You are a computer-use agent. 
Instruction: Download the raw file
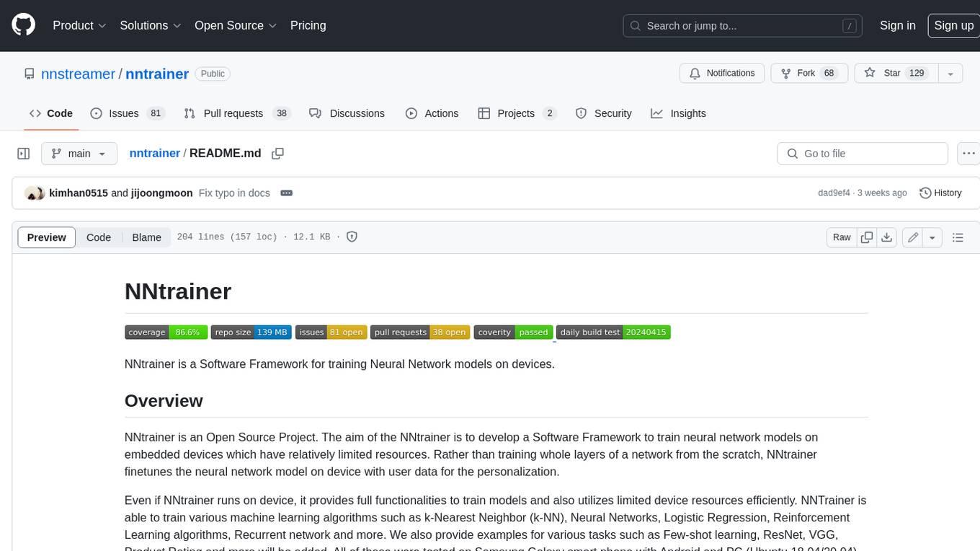pyautogui.click(x=887, y=237)
